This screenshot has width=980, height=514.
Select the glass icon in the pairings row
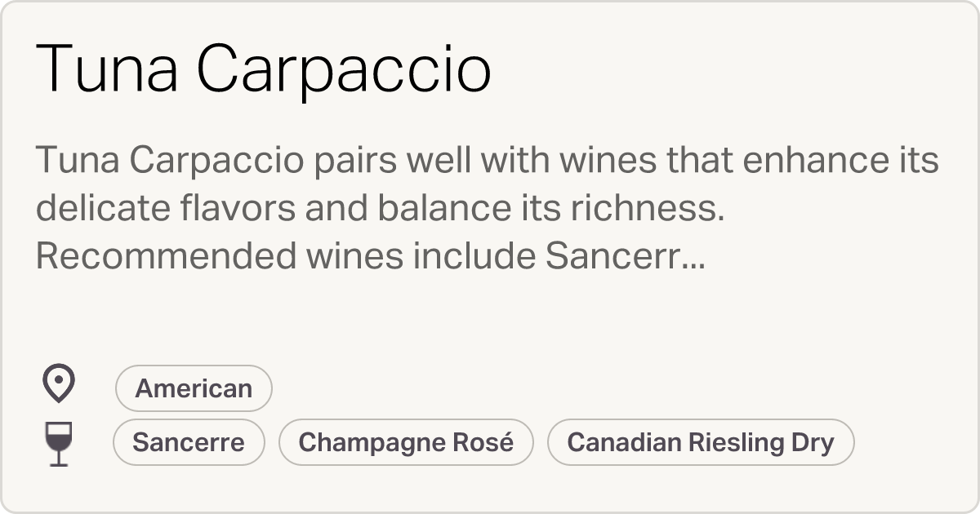click(x=56, y=441)
